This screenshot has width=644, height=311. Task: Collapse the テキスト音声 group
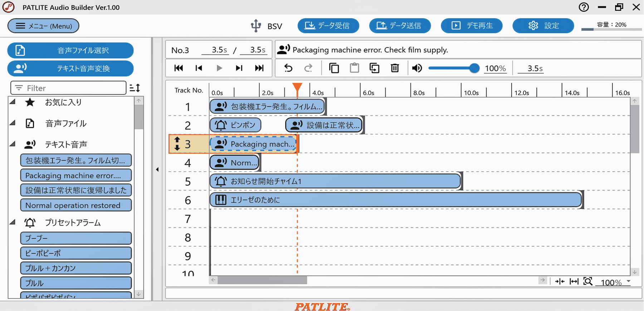click(13, 144)
